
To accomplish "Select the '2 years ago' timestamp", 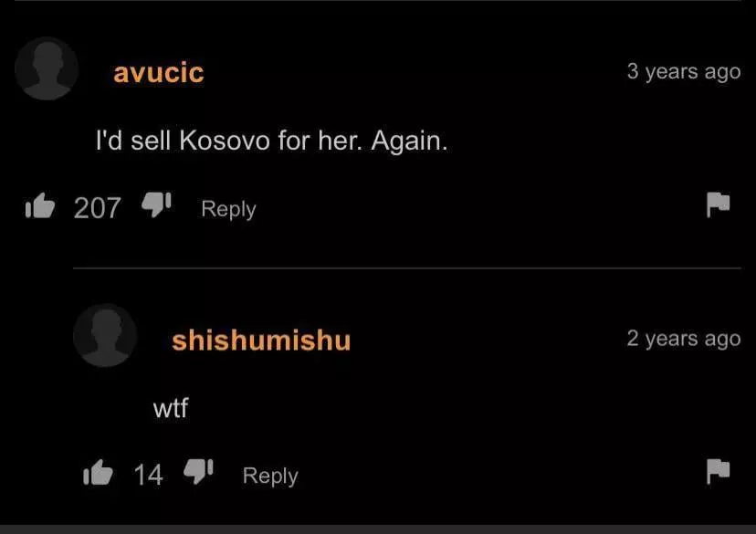I will [684, 339].
